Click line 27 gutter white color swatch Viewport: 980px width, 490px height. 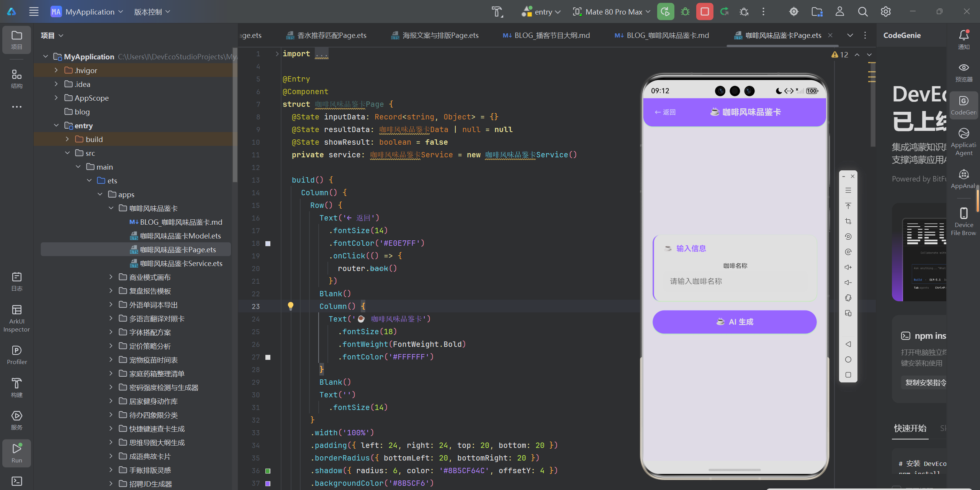268,357
